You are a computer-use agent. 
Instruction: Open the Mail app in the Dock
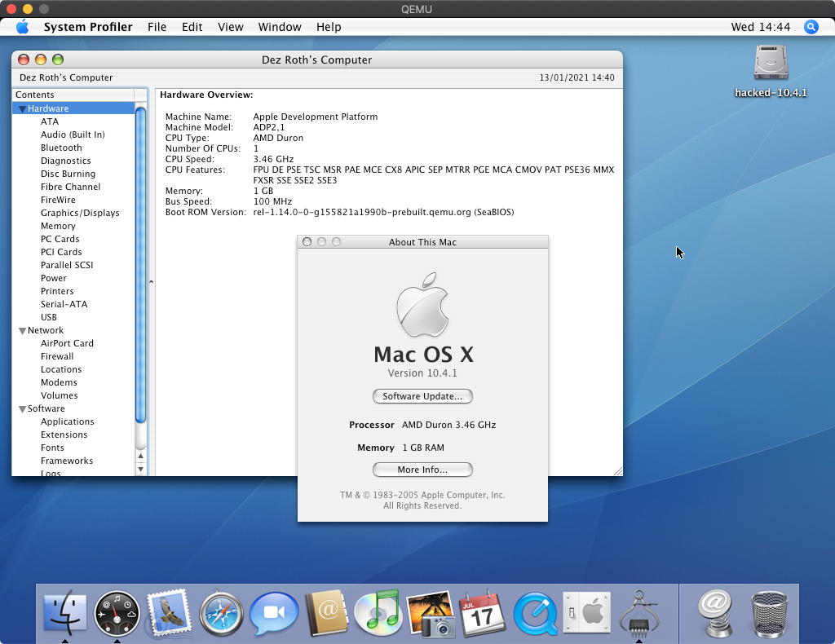(169, 614)
